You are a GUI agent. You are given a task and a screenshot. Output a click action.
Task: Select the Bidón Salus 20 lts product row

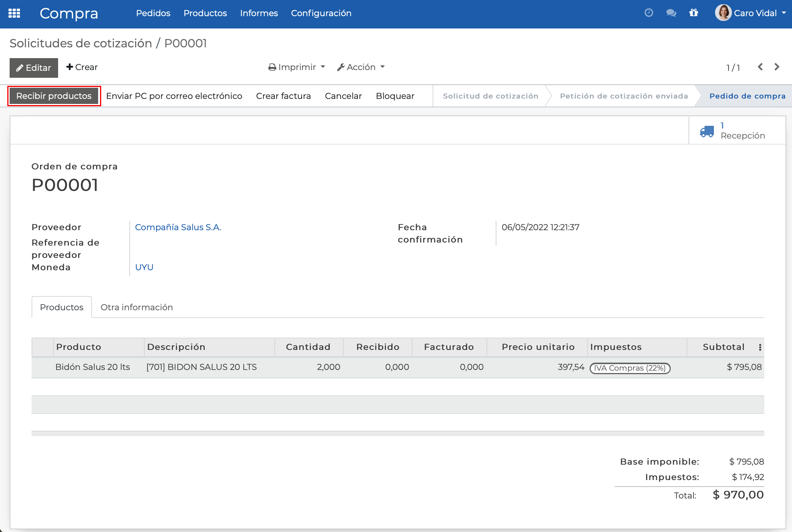point(92,367)
